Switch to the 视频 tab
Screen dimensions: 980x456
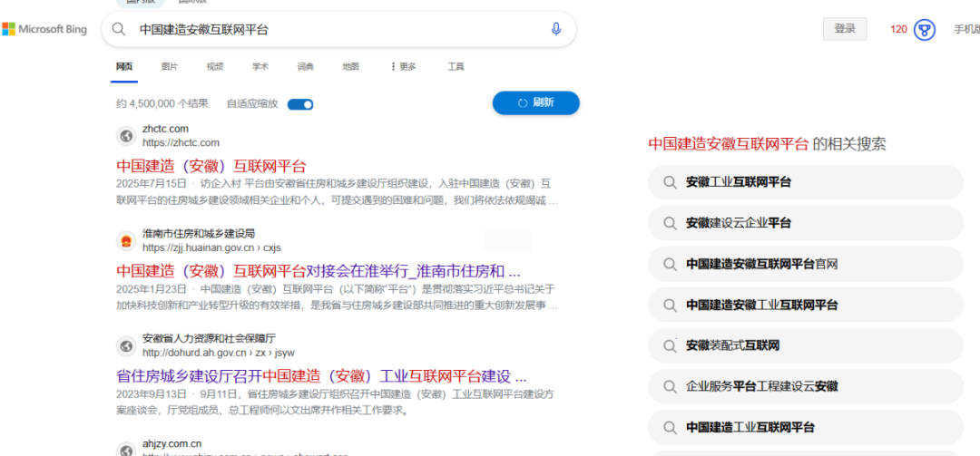[x=215, y=67]
